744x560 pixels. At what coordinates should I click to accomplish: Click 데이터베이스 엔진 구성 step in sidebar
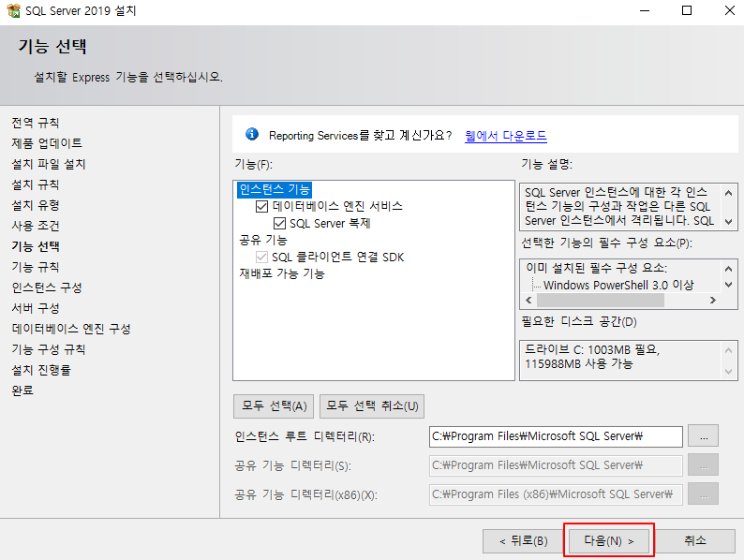[71, 329]
